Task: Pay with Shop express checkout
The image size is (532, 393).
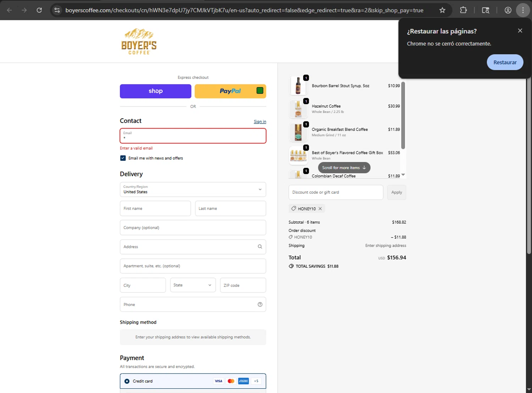Action: 155,91
